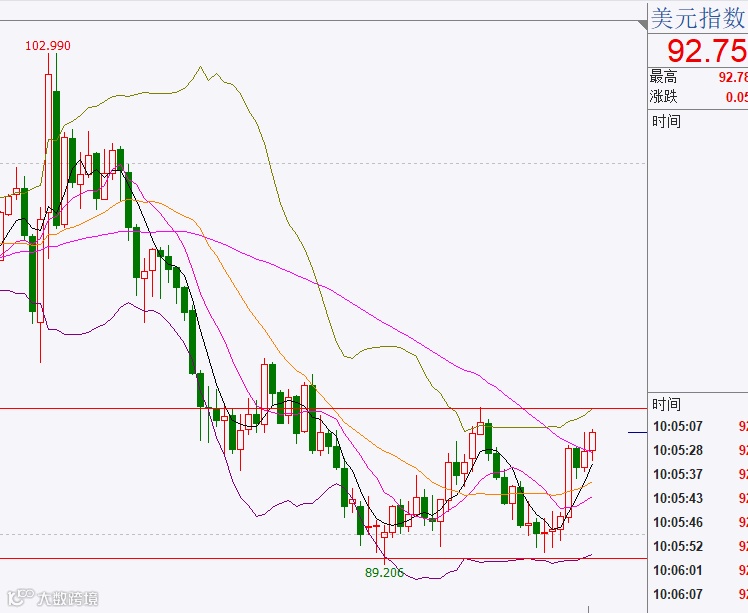Click the upper 时间 header
This screenshot has width=748, height=613.
[666, 121]
